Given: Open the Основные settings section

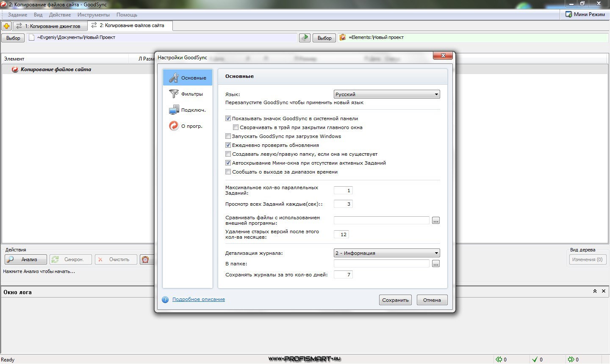Looking at the screenshot, I should [188, 78].
